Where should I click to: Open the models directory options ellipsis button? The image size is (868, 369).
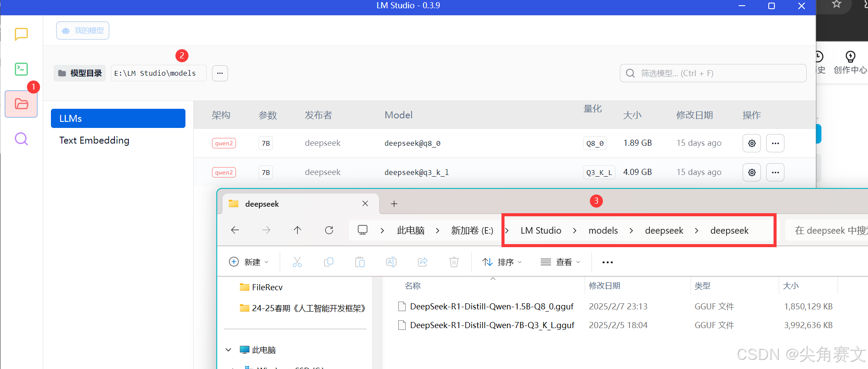pyautogui.click(x=220, y=73)
